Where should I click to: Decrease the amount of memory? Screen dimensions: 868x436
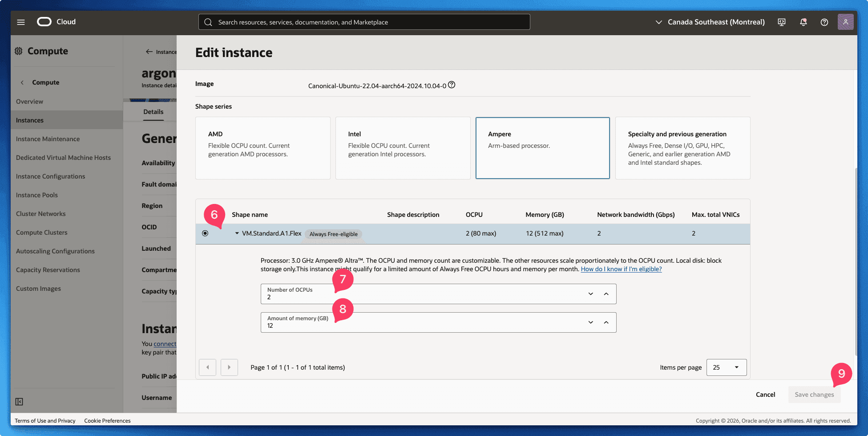(591, 322)
